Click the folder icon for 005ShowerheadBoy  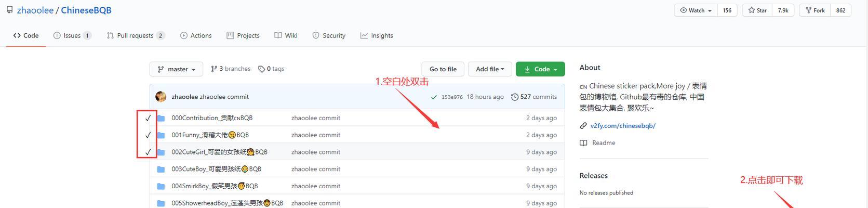(x=161, y=203)
